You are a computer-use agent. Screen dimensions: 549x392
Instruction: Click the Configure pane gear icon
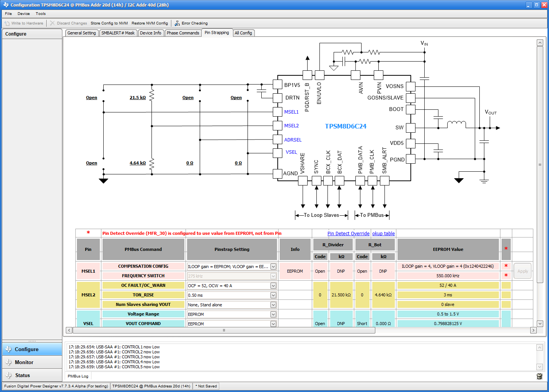click(x=8, y=349)
